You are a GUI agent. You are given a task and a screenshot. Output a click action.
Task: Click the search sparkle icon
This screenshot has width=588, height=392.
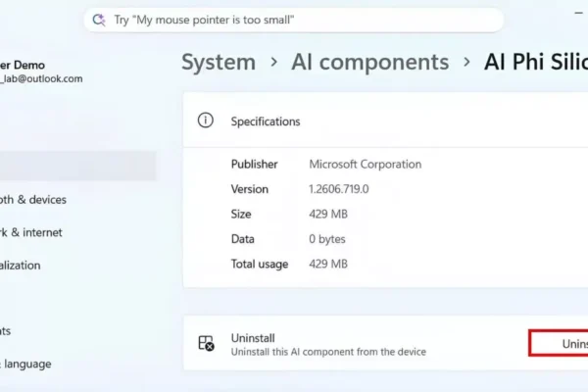99,20
